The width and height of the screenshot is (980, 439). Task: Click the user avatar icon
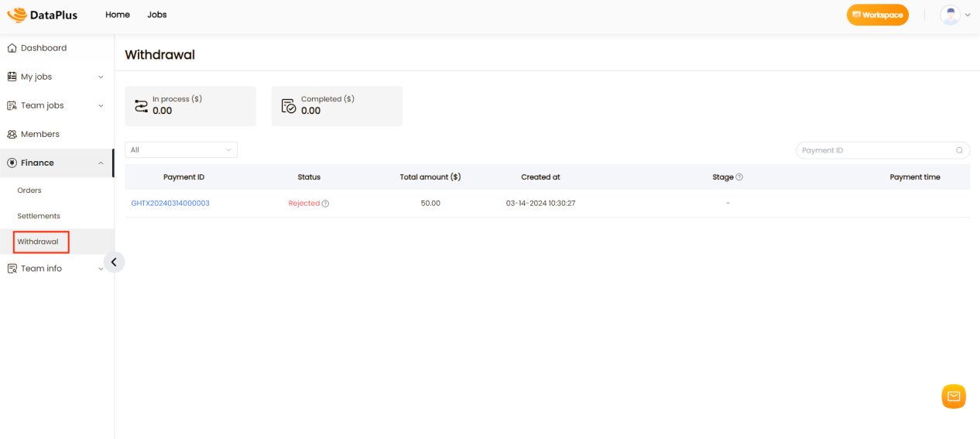(x=950, y=15)
